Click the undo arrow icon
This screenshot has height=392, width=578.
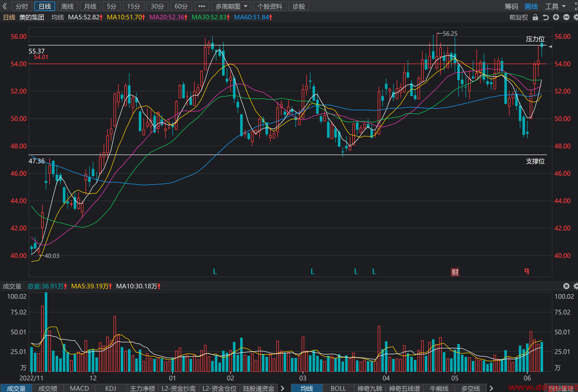(545, 17)
